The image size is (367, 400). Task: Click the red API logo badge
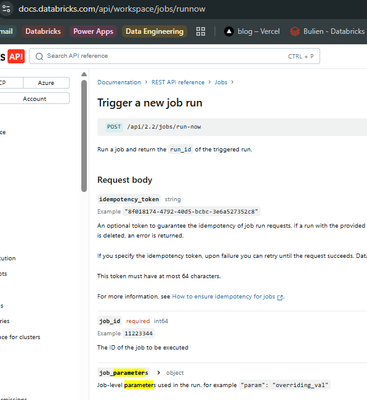click(16, 56)
